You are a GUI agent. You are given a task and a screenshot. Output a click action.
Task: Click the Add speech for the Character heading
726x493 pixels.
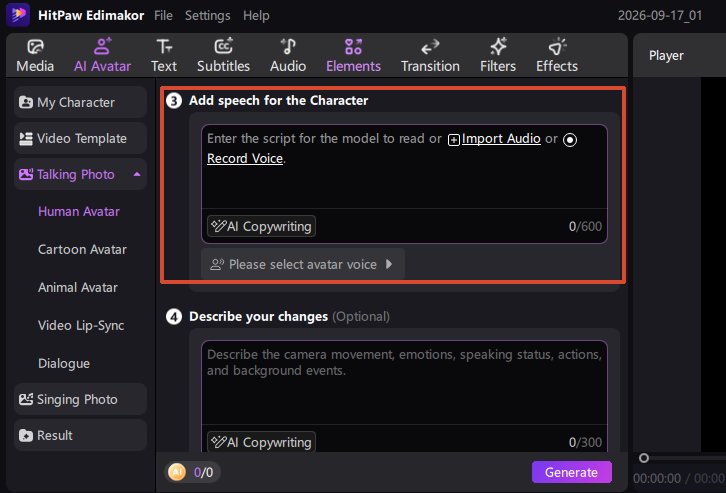click(x=278, y=100)
